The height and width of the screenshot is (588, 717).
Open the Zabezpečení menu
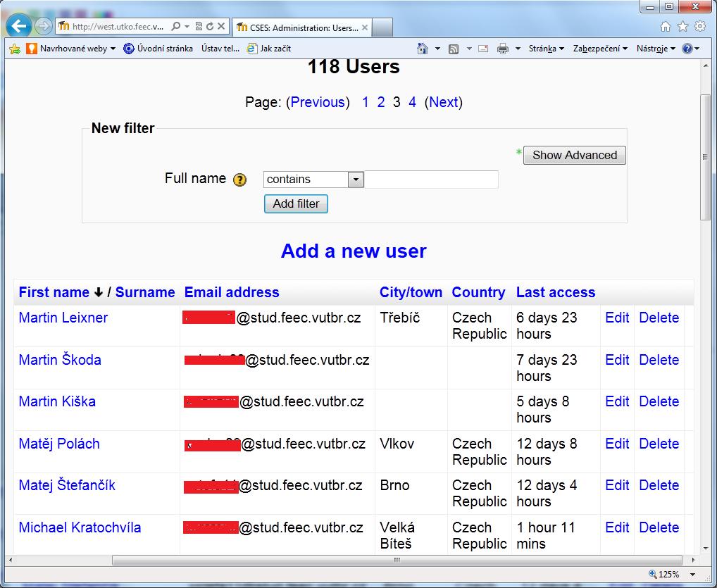[x=600, y=49]
